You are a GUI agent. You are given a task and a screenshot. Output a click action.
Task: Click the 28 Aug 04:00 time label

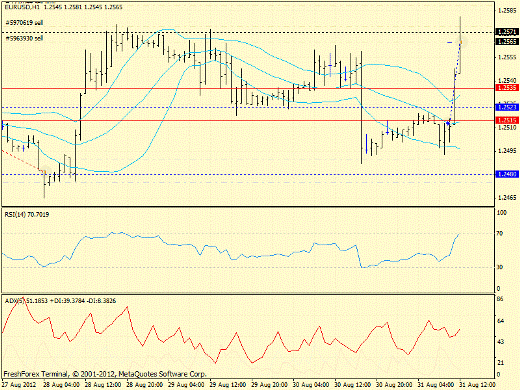click(61, 385)
